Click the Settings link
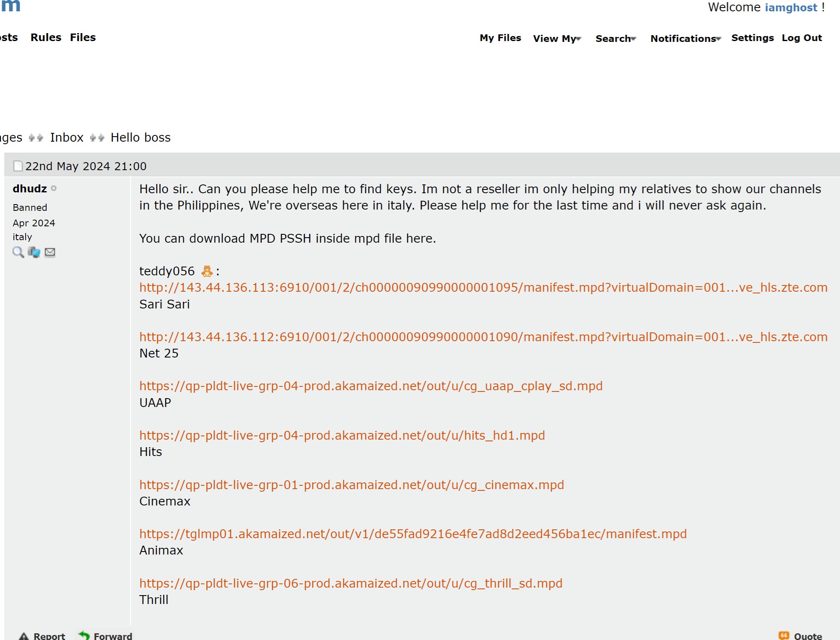Viewport: 840px width, 640px height. (x=752, y=38)
